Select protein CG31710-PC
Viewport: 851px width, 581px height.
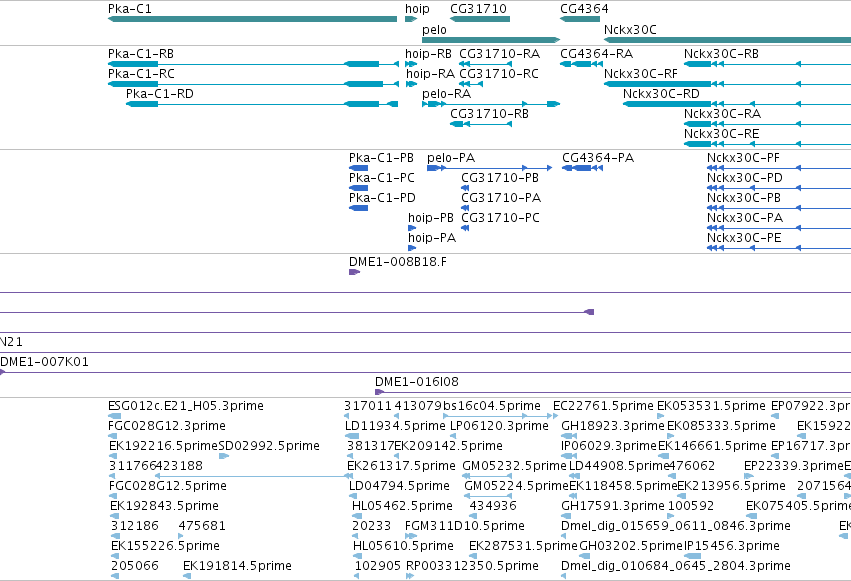tap(500, 218)
